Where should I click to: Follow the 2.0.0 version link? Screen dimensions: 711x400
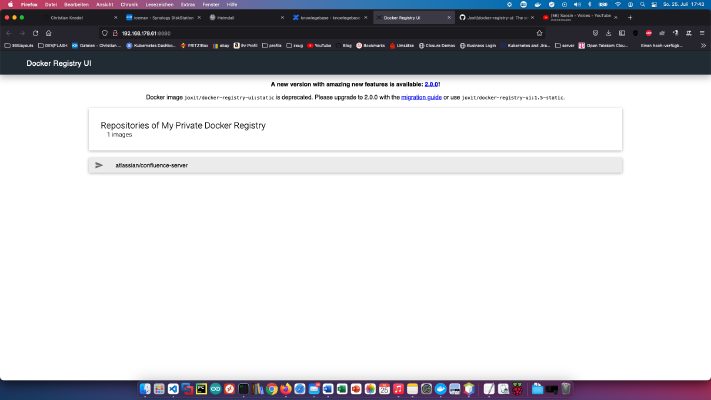tap(431, 84)
